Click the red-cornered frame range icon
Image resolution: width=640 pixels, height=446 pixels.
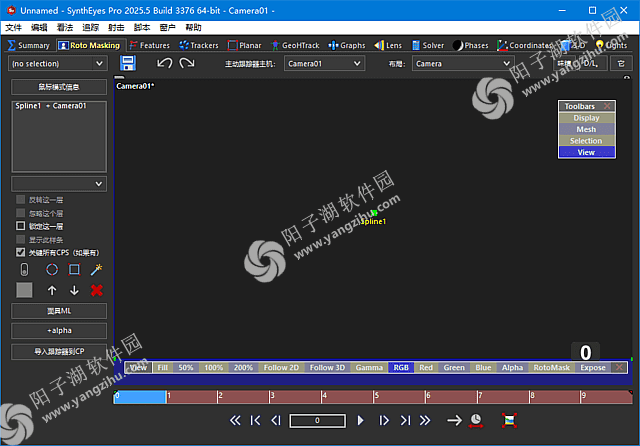point(509,420)
